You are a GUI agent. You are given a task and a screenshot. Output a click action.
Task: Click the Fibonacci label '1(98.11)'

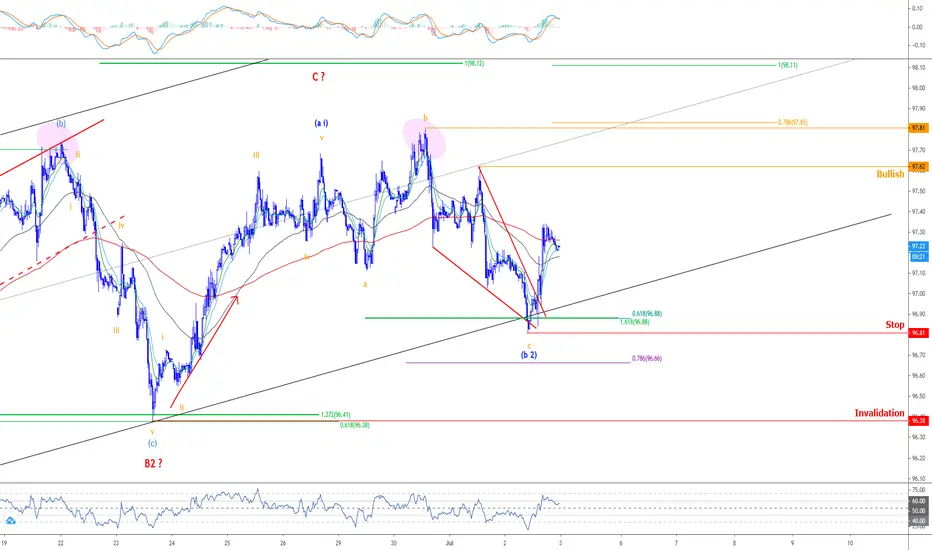pos(788,65)
